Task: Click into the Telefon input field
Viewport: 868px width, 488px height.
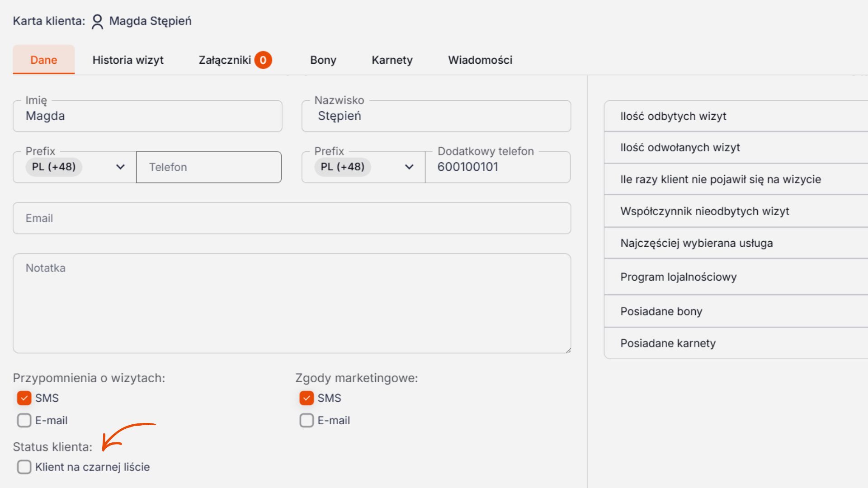Action: pos(209,167)
